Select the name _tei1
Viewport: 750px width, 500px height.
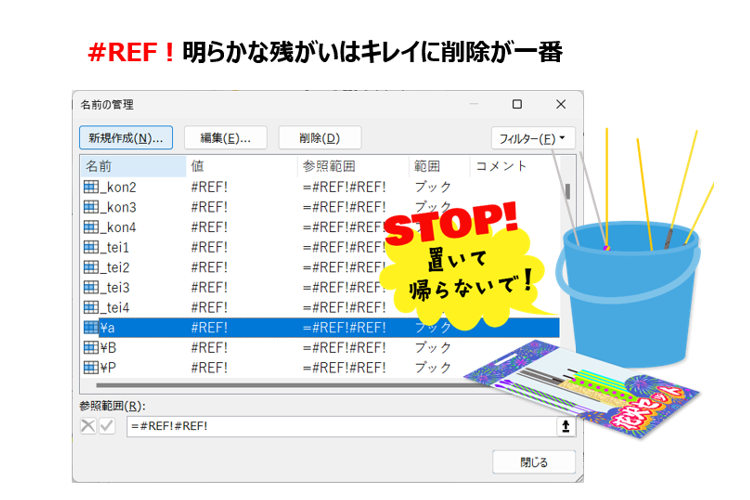[x=115, y=247]
